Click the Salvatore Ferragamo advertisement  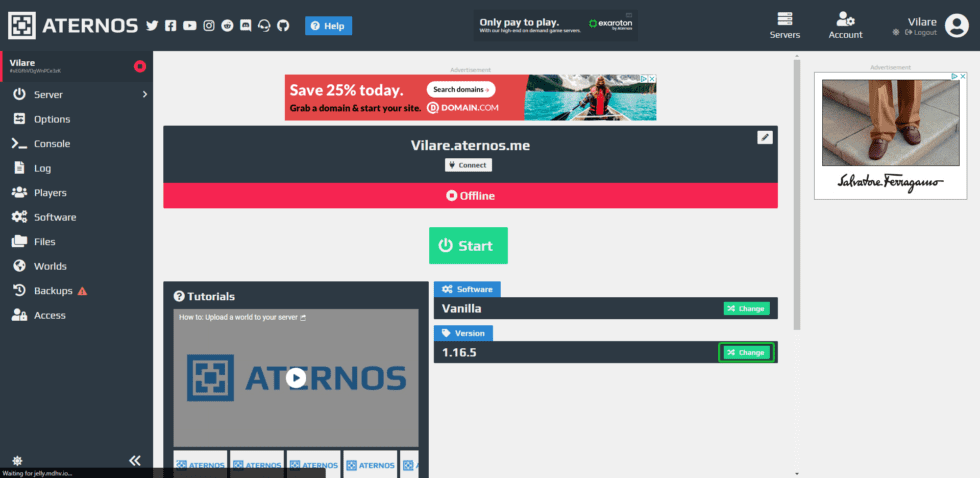tap(890, 136)
